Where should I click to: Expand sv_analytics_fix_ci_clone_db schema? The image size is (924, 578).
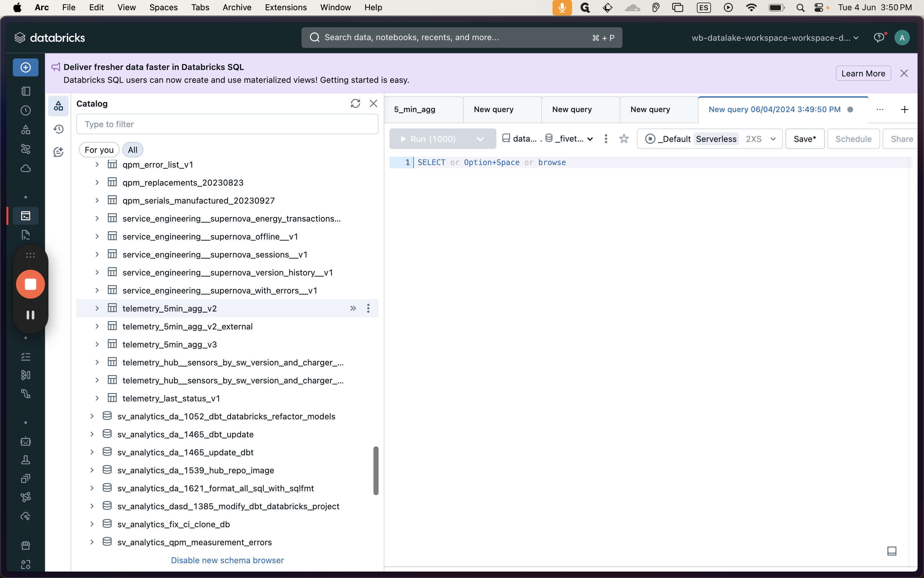[x=92, y=524]
